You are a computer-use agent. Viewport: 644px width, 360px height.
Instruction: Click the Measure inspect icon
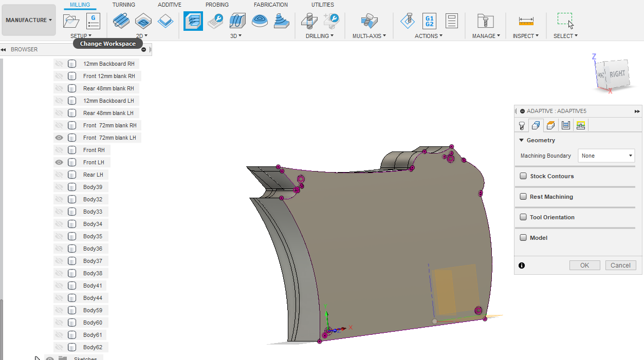pyautogui.click(x=526, y=21)
